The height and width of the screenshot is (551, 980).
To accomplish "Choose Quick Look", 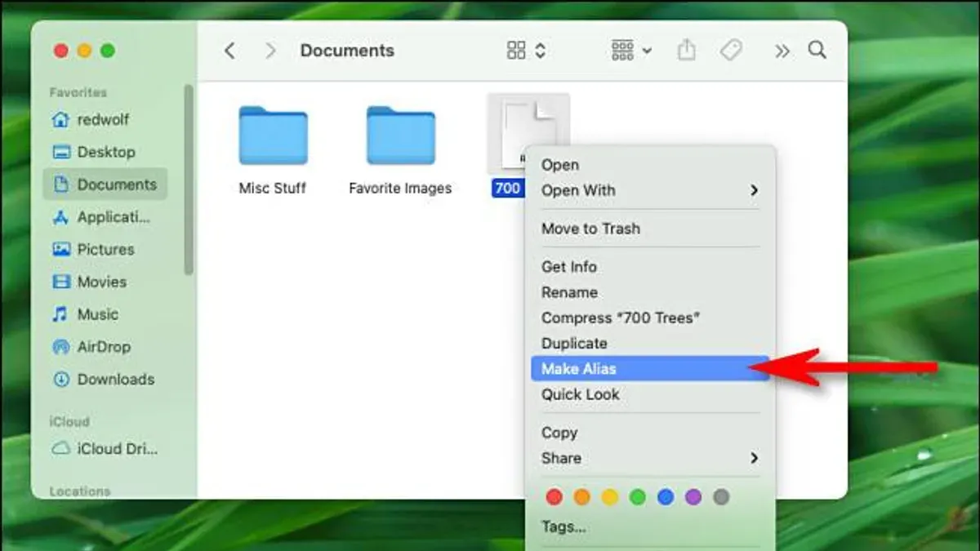I will 650,394.
